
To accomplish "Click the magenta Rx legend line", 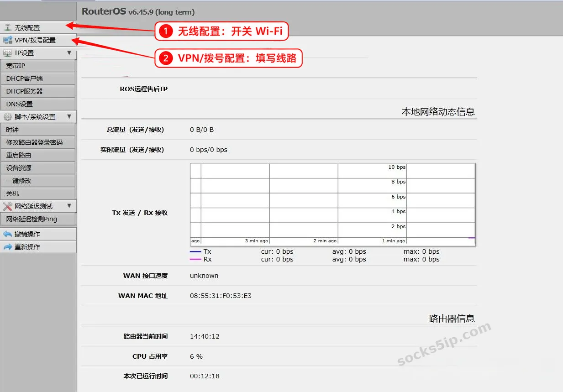I will 195,259.
